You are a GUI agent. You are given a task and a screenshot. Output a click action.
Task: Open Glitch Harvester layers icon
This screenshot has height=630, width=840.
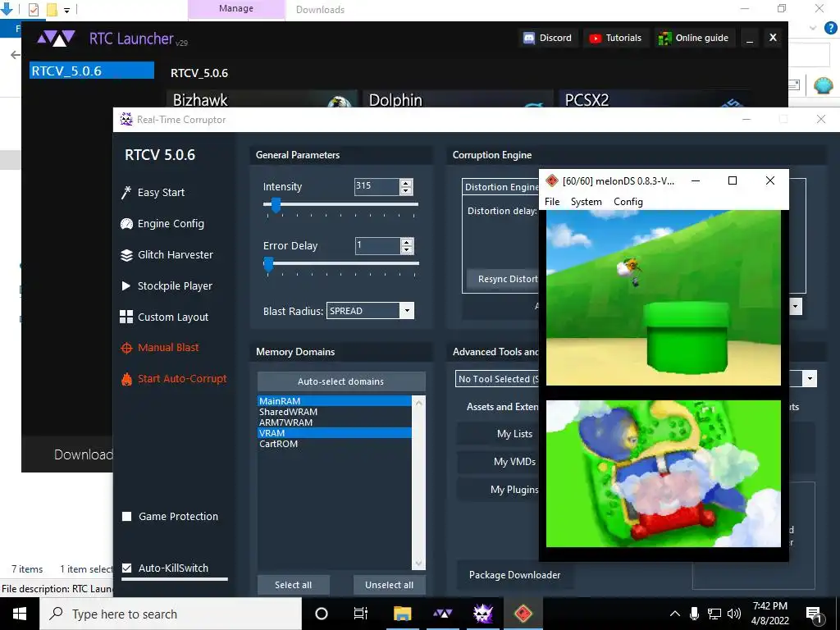(126, 255)
